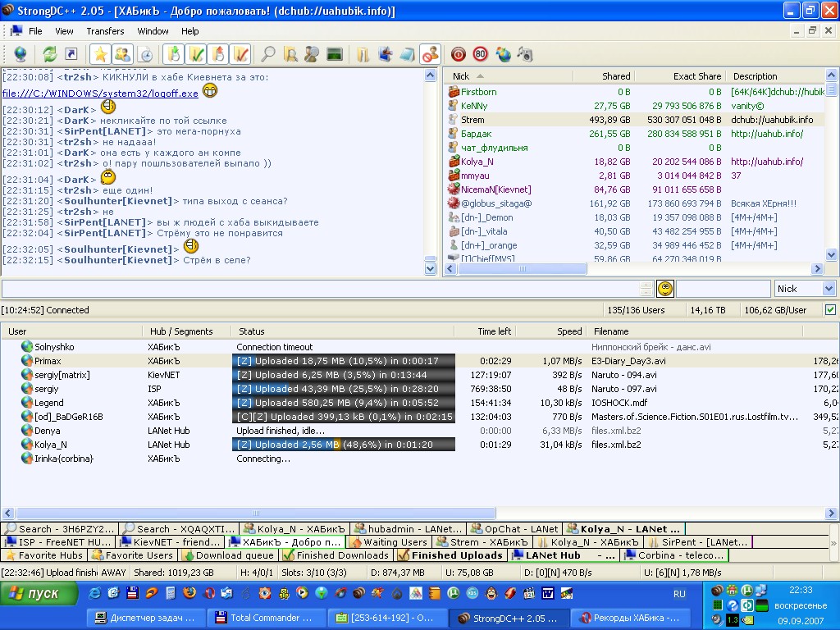The width and height of the screenshot is (840, 630).
Task: Open the Nick filter dropdown
Action: [x=829, y=289]
